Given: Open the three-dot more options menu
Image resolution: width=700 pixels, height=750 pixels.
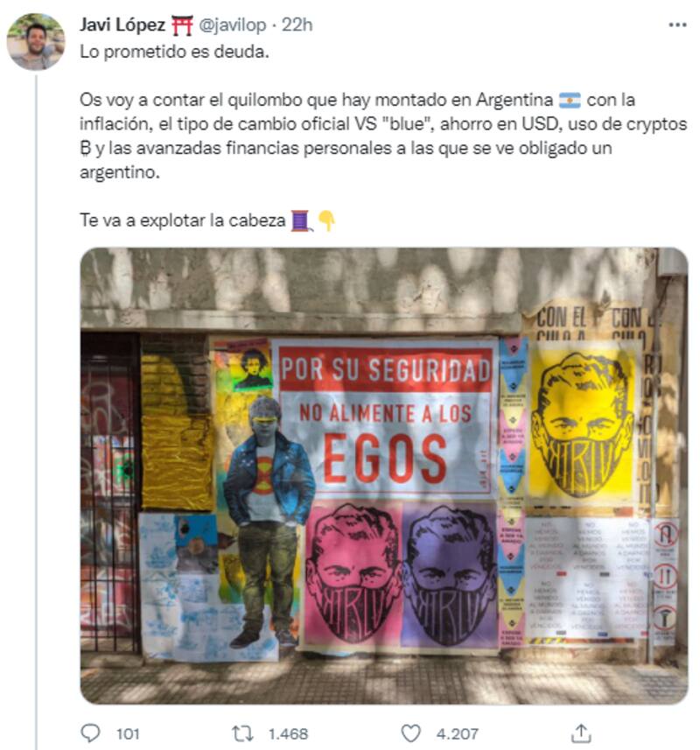Looking at the screenshot, I should point(677,25).
